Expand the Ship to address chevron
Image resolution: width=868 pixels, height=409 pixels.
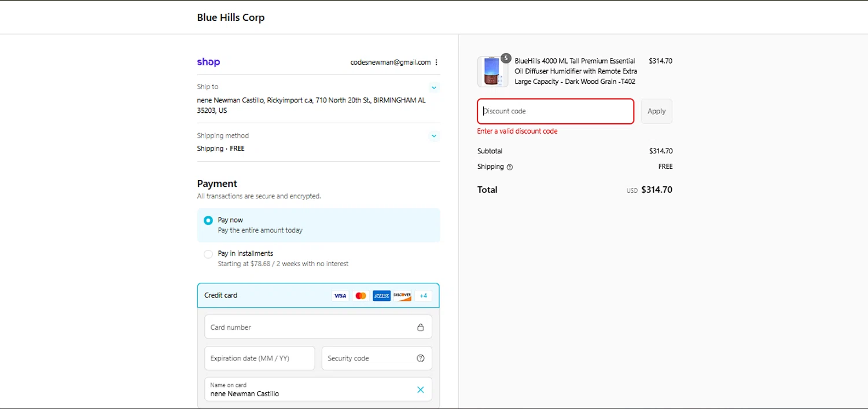[x=435, y=87]
